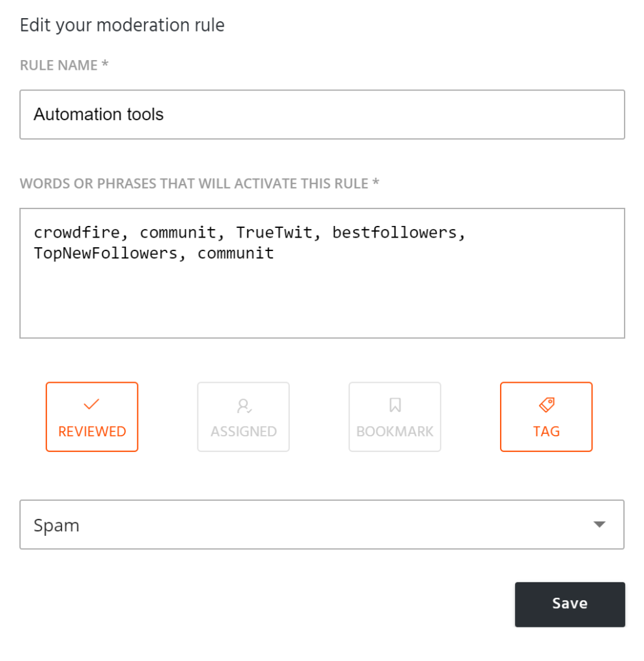Enable the BOOKMARK action toggle
The width and height of the screenshot is (644, 661).
click(395, 417)
